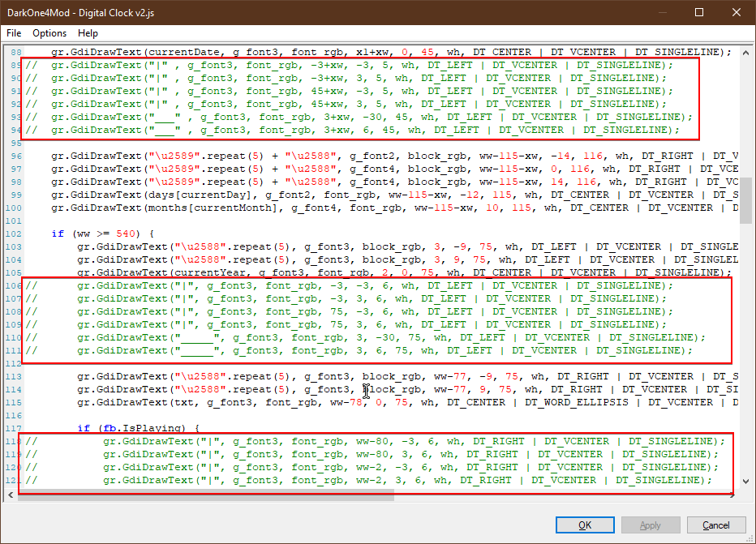The height and width of the screenshot is (544, 756).
Task: Click the currentYear GdiDrawText code line
Action: pos(324,272)
